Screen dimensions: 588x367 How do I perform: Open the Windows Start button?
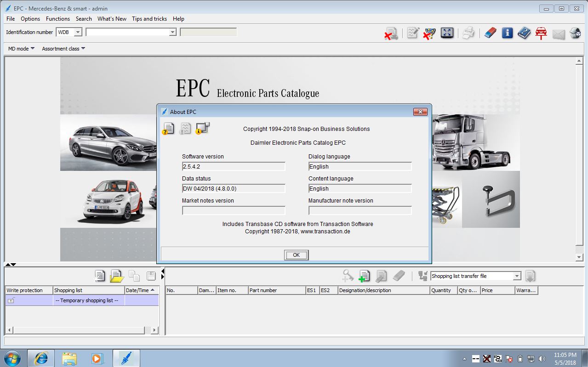[12, 358]
